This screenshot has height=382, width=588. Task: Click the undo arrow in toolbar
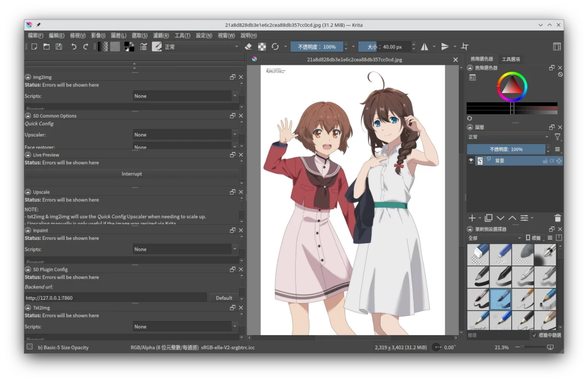(73, 47)
